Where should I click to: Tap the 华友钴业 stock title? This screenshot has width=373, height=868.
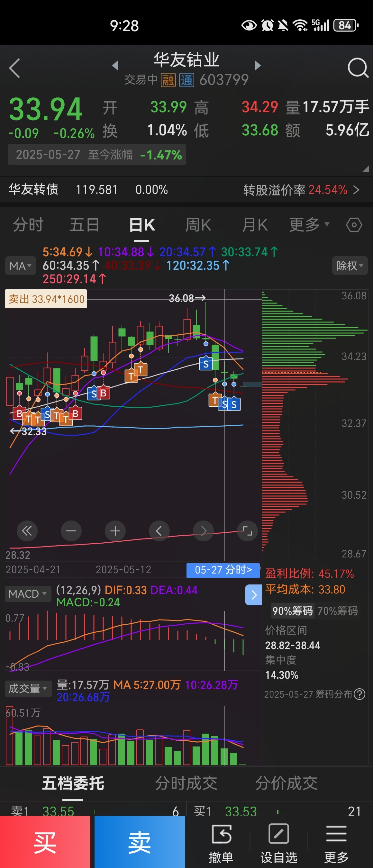(x=186, y=60)
